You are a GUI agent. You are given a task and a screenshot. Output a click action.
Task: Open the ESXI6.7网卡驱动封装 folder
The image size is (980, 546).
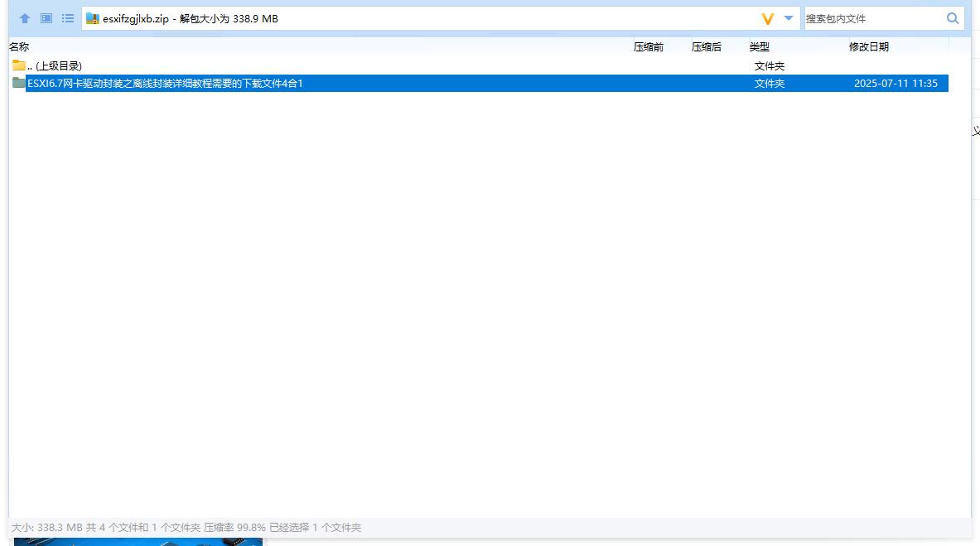click(x=162, y=83)
